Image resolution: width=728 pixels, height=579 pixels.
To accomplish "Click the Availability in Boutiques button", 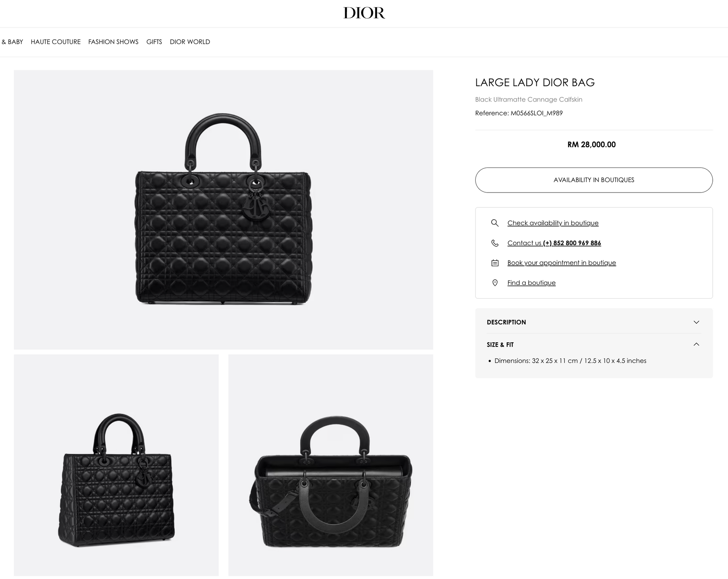I will 594,180.
